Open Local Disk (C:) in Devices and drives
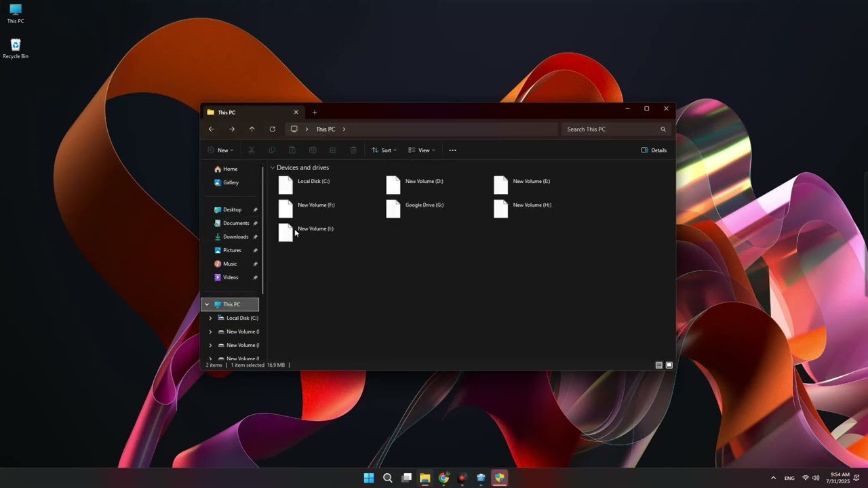 click(304, 184)
